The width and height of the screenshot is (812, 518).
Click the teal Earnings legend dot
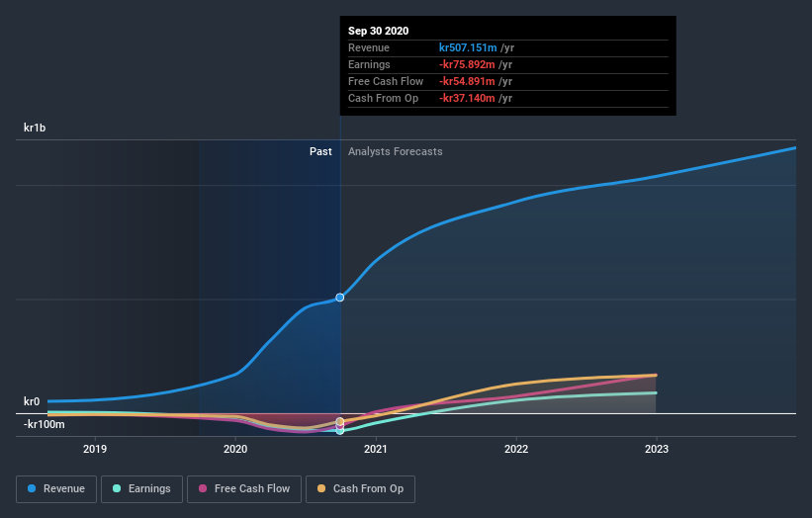click(117, 488)
